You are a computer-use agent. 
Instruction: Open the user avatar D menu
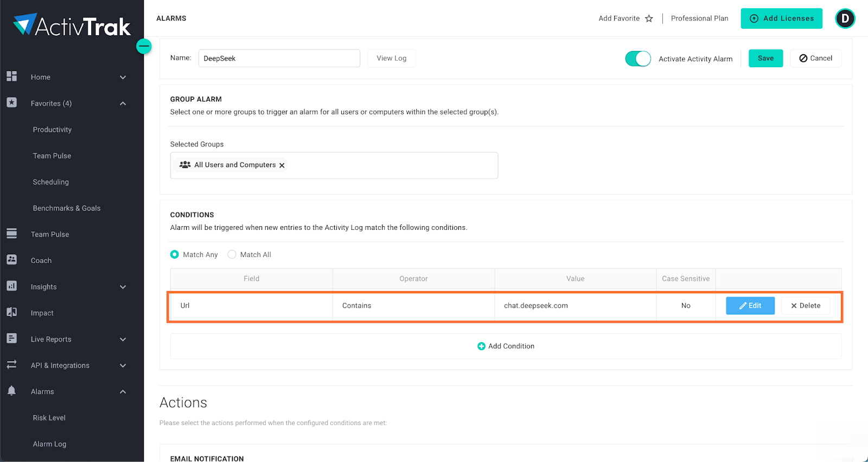click(845, 18)
